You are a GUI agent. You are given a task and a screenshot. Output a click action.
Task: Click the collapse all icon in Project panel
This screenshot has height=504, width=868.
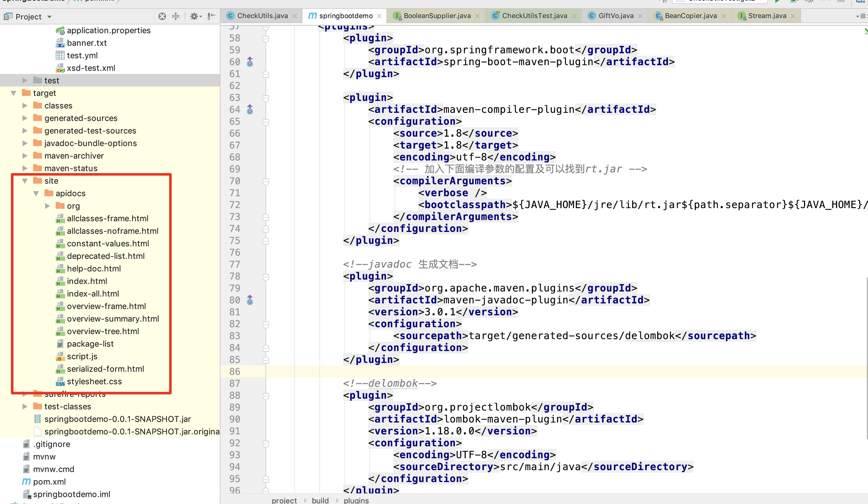click(x=176, y=16)
